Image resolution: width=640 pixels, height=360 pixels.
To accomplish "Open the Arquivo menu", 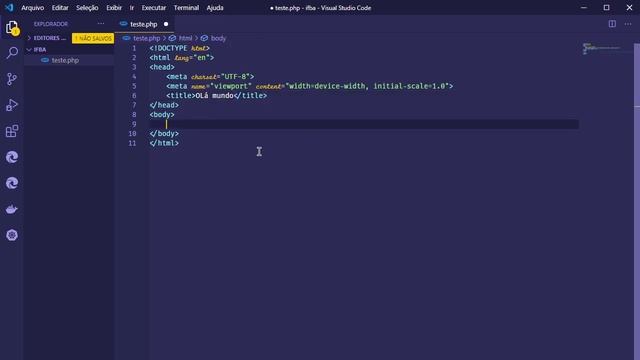I will tap(33, 8).
